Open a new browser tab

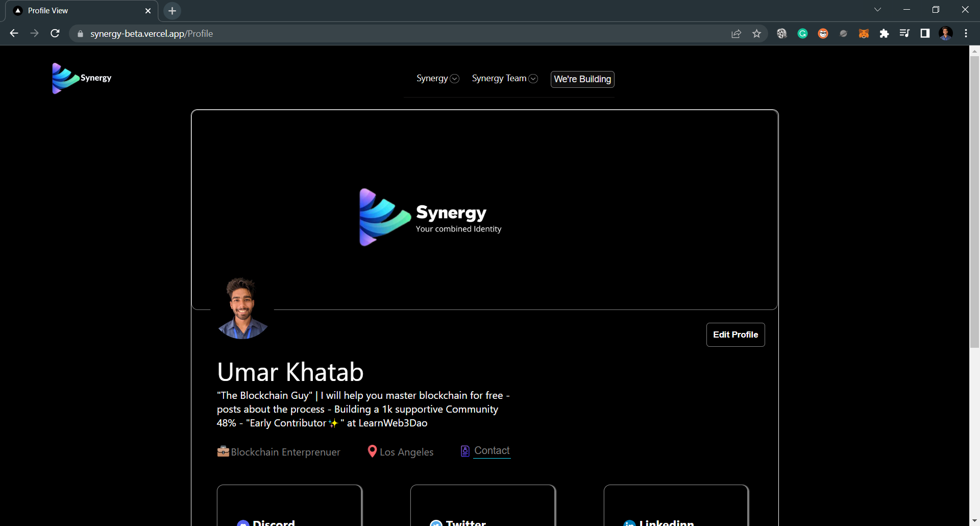pyautogui.click(x=172, y=11)
